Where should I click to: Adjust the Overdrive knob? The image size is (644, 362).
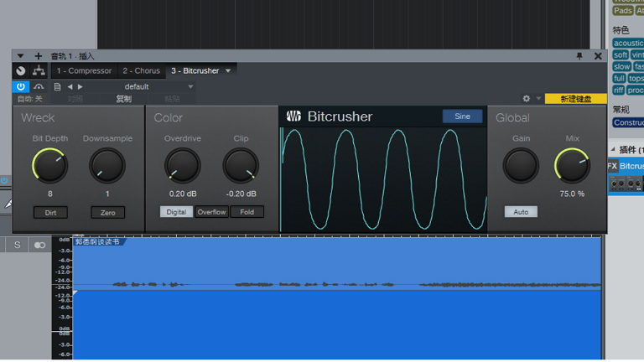183,165
